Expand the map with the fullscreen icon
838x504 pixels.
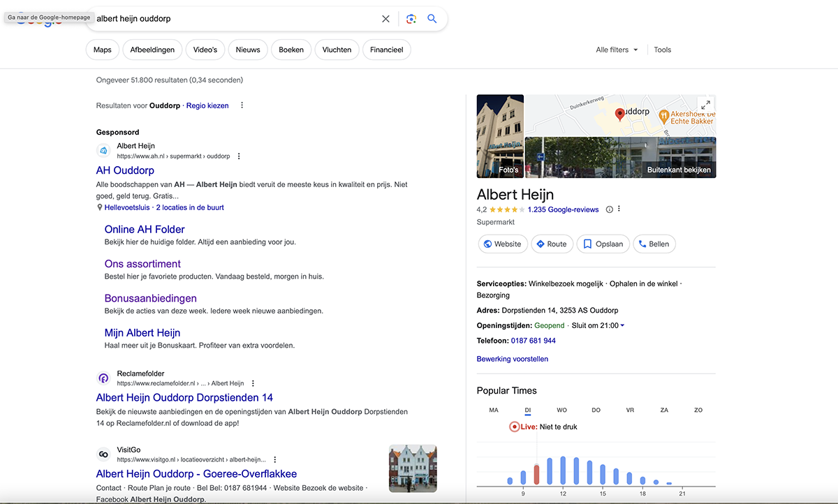(705, 105)
